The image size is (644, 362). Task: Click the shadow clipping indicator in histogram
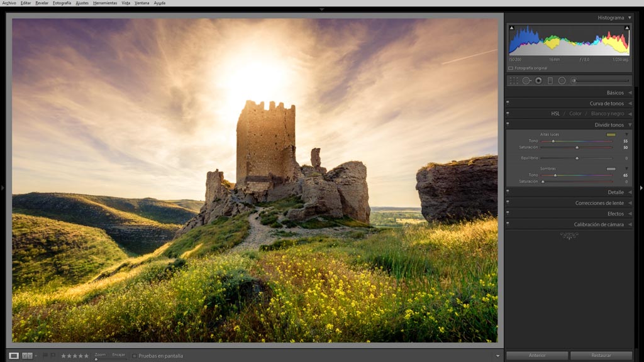coord(511,28)
